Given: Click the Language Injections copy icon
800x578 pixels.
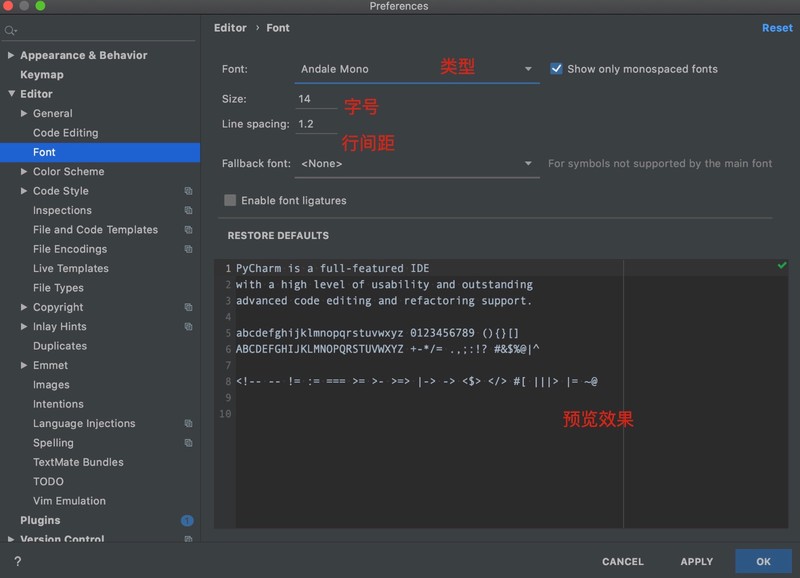Looking at the screenshot, I should click(x=188, y=423).
